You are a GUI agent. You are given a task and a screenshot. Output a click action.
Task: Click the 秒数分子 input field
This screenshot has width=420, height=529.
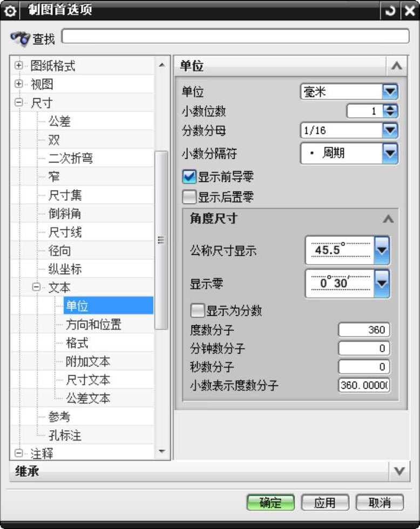(364, 367)
